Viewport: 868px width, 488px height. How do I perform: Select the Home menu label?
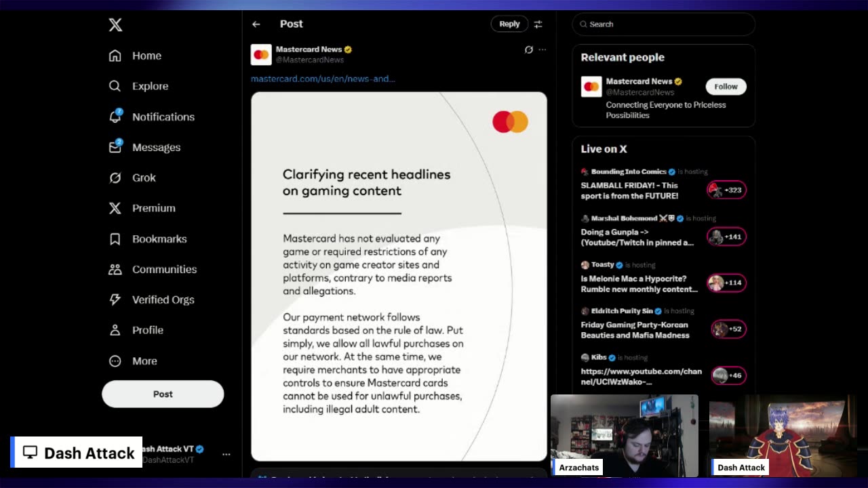click(146, 56)
